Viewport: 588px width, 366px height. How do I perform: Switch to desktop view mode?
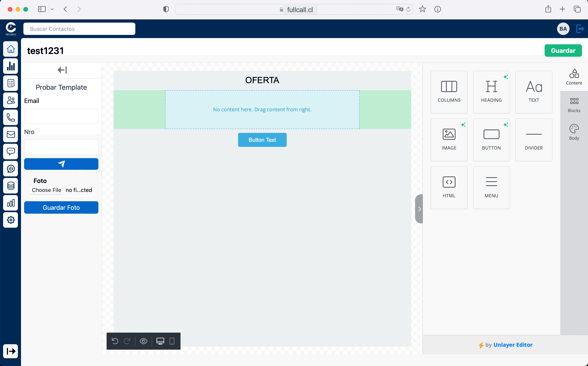tap(160, 341)
